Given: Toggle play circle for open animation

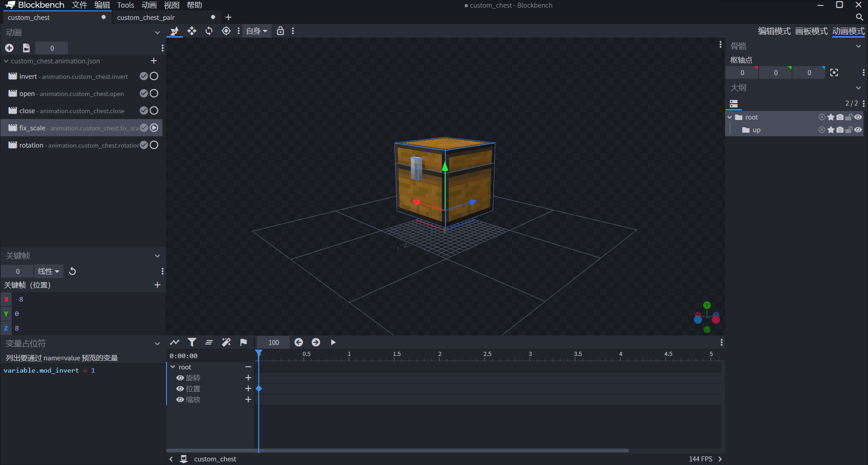Looking at the screenshot, I should point(154,93).
